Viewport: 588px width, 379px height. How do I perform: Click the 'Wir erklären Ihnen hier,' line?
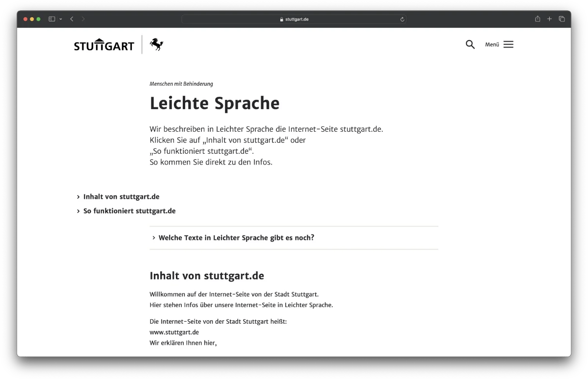[x=183, y=343]
